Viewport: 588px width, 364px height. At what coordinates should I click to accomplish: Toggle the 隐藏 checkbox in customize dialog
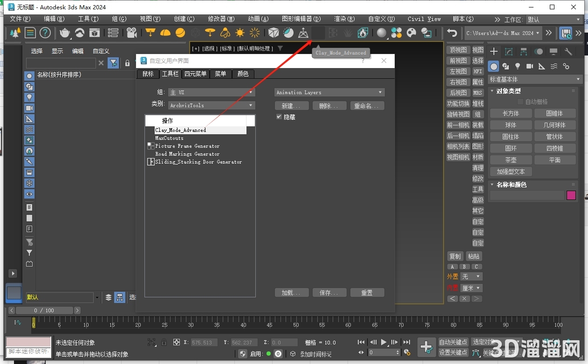[279, 117]
